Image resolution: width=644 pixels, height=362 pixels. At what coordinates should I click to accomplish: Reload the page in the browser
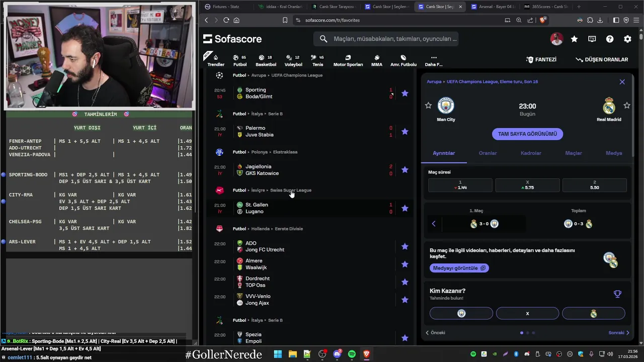(226, 20)
